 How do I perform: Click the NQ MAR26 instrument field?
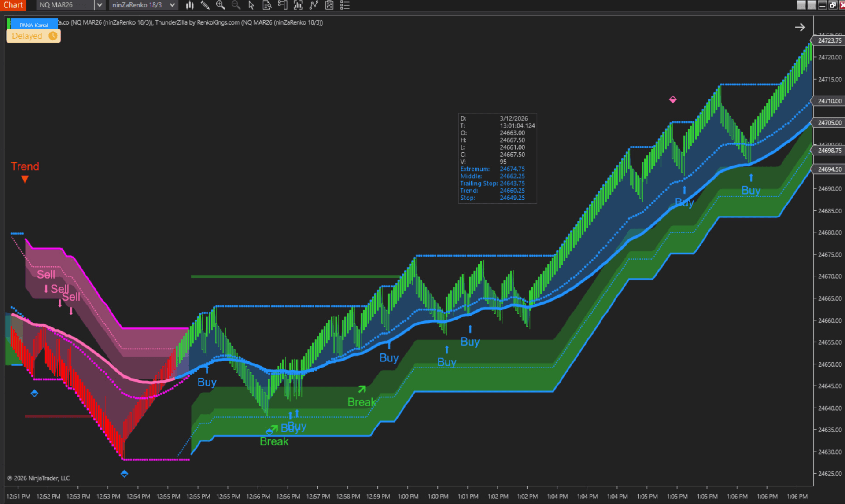[x=65, y=5]
